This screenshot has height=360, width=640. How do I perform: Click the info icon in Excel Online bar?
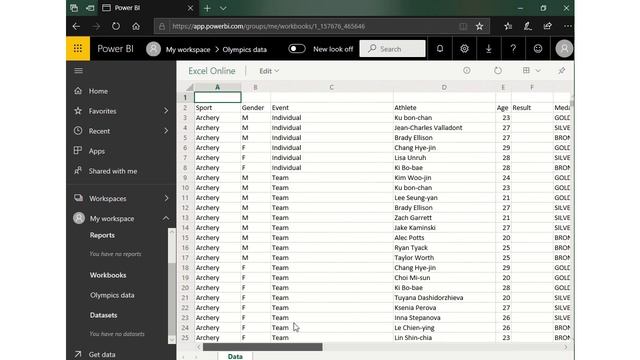click(467, 71)
